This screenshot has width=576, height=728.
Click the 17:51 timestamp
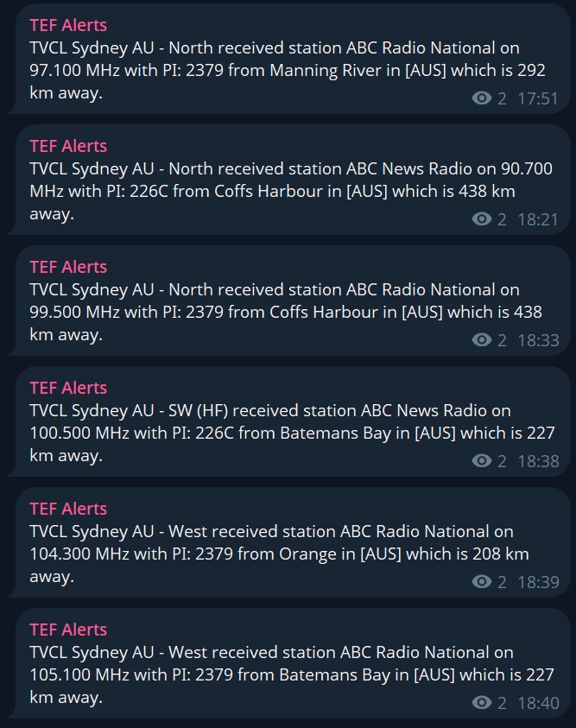point(538,98)
